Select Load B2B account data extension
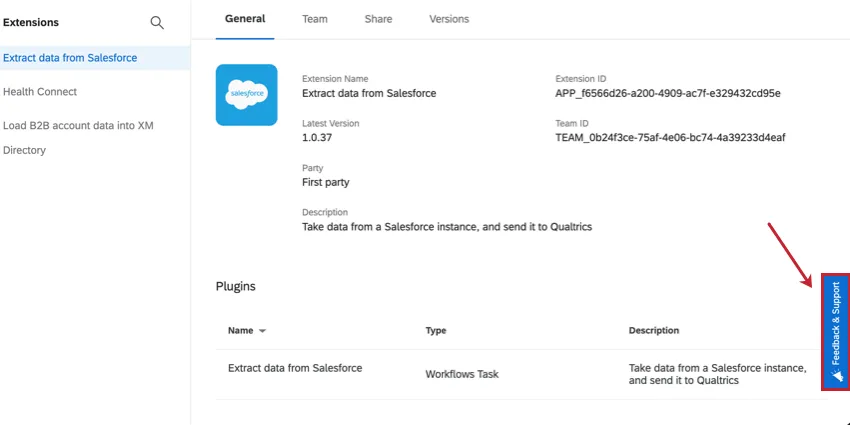The image size is (850, 425). (x=78, y=126)
